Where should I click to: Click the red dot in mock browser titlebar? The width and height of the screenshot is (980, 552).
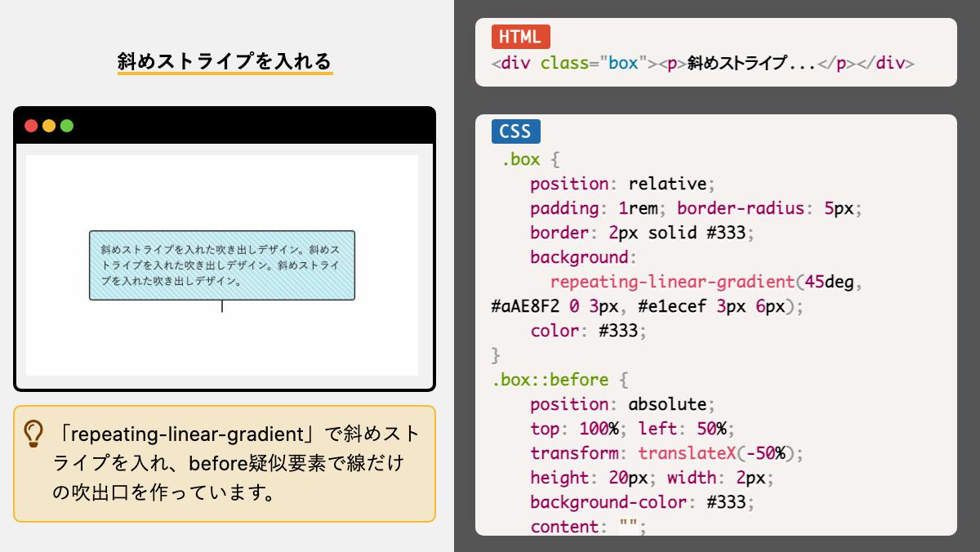click(x=31, y=126)
